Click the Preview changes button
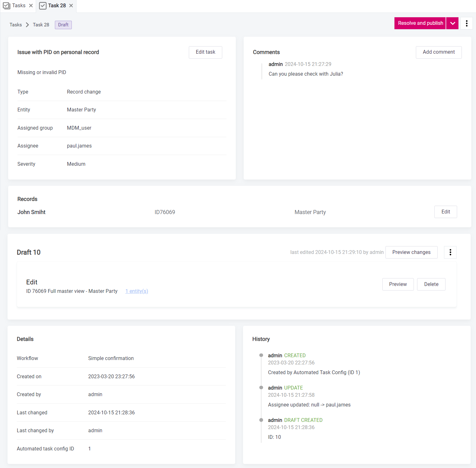The image size is (476, 468). (411, 252)
